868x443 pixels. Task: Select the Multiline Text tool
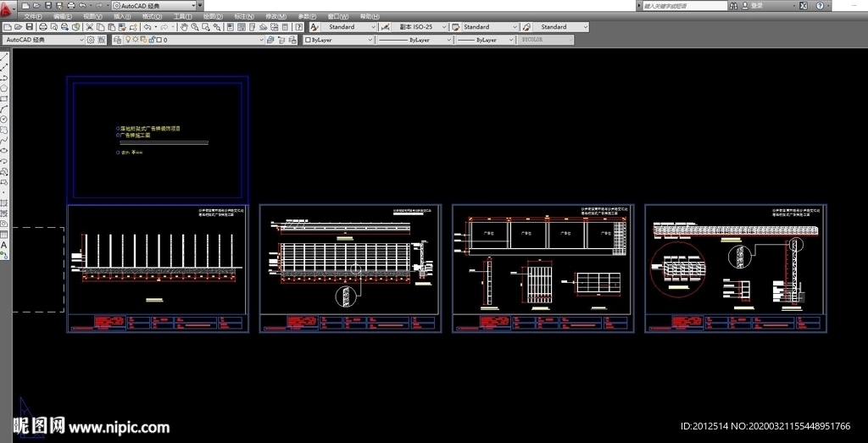point(4,245)
